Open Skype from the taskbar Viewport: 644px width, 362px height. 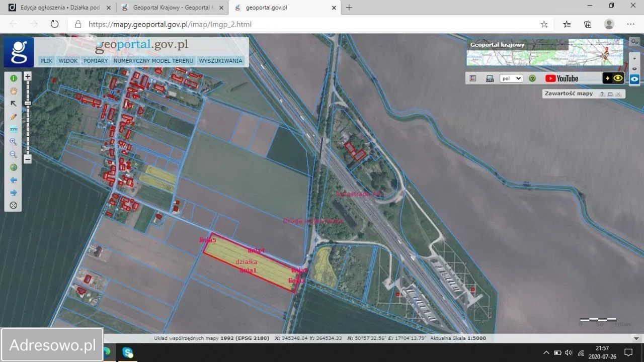point(128,352)
